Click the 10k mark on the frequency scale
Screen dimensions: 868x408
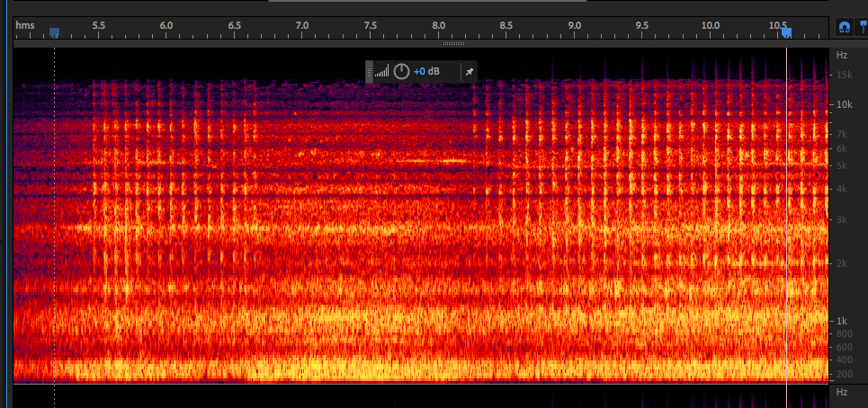point(844,105)
